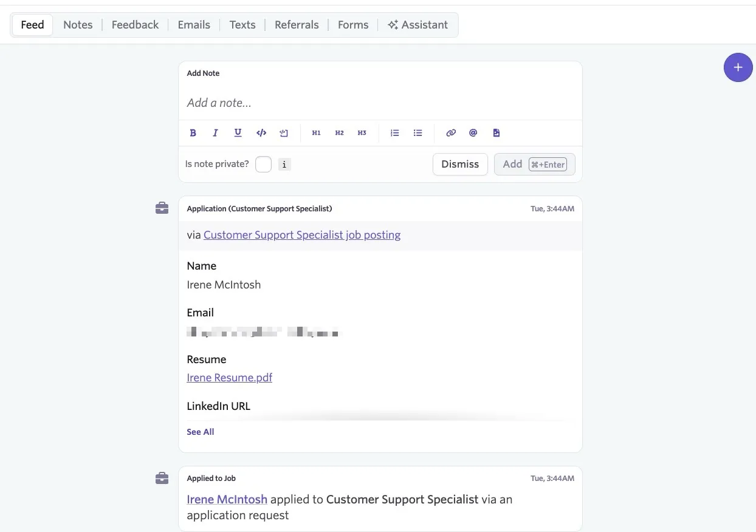Start a bulleted list in the note
This screenshot has height=532, width=756.
(x=418, y=133)
